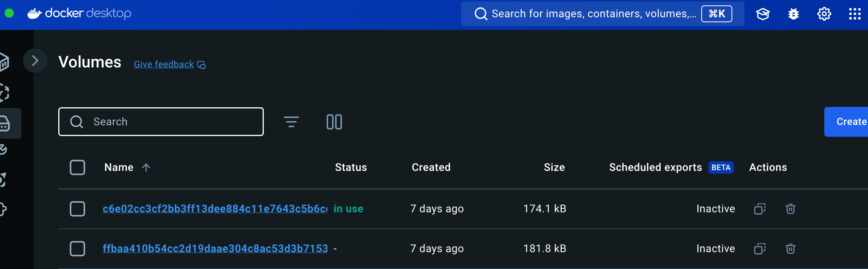Toggle the select-all volumes checkbox
Viewport: 868px width, 269px height.
[77, 167]
